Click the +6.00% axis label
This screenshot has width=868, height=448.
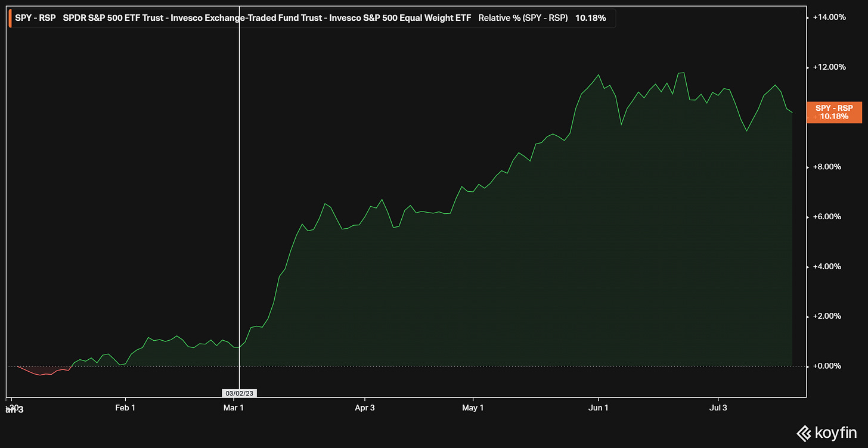[827, 217]
